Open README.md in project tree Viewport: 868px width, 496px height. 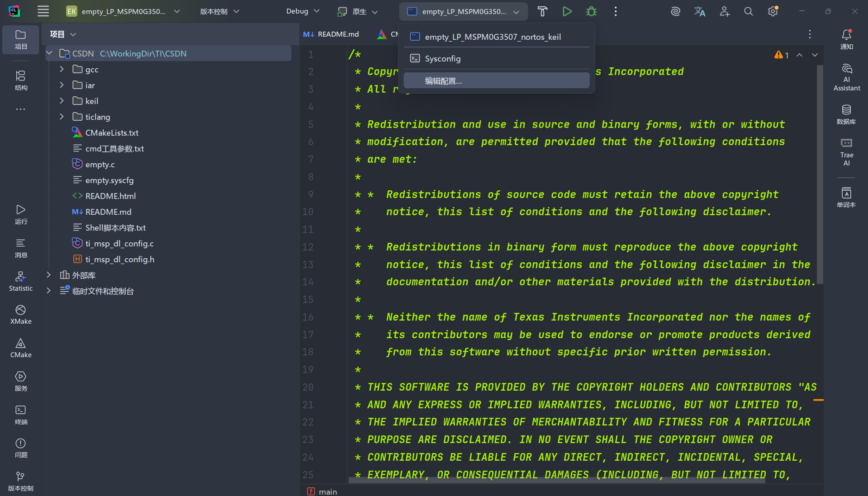click(108, 212)
